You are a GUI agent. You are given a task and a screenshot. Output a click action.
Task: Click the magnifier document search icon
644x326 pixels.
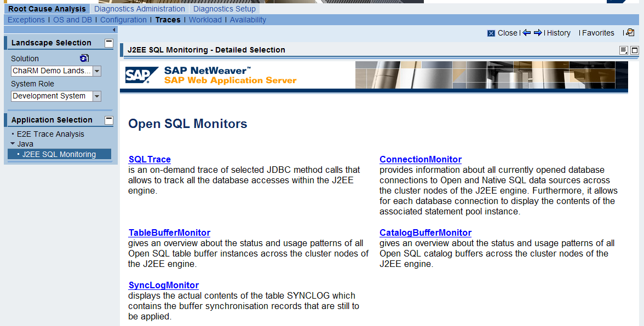pos(630,32)
